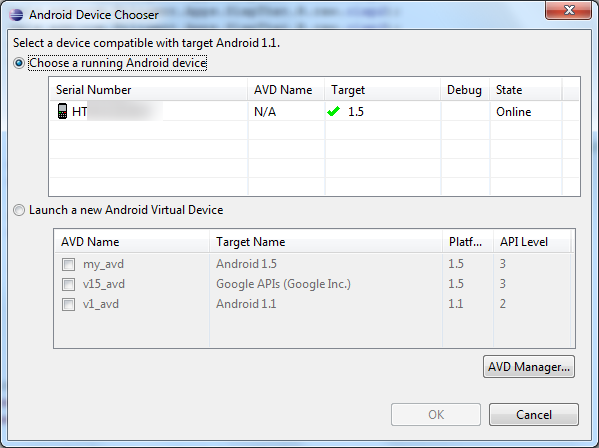Click the Eclipse icon in the title bar

coord(16,15)
